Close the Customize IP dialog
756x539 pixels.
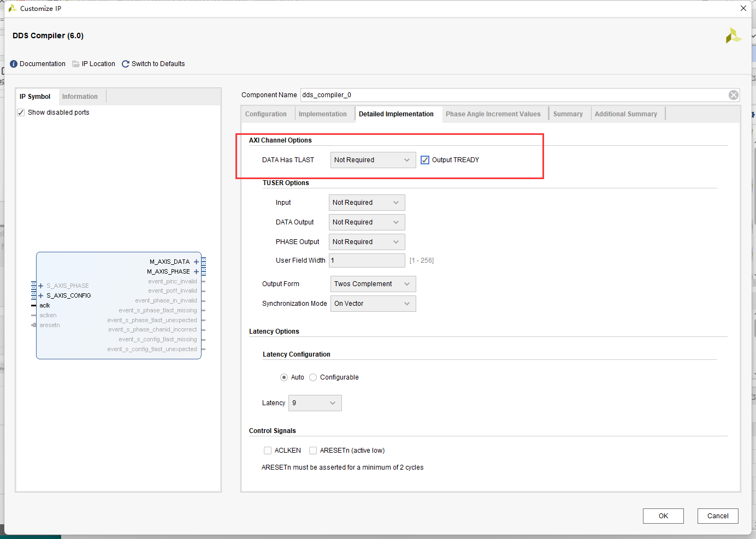(743, 8)
